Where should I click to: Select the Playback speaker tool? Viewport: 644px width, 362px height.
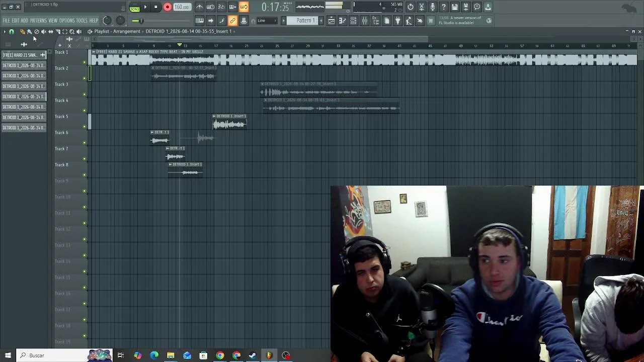point(79,32)
